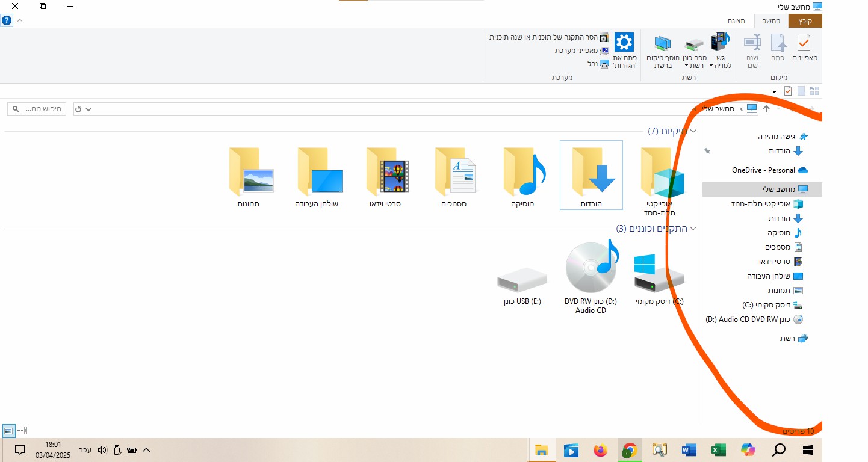Click הורדות under גישה מהירה in the navigation pane
This screenshot has height=462, width=868.
coord(786,151)
